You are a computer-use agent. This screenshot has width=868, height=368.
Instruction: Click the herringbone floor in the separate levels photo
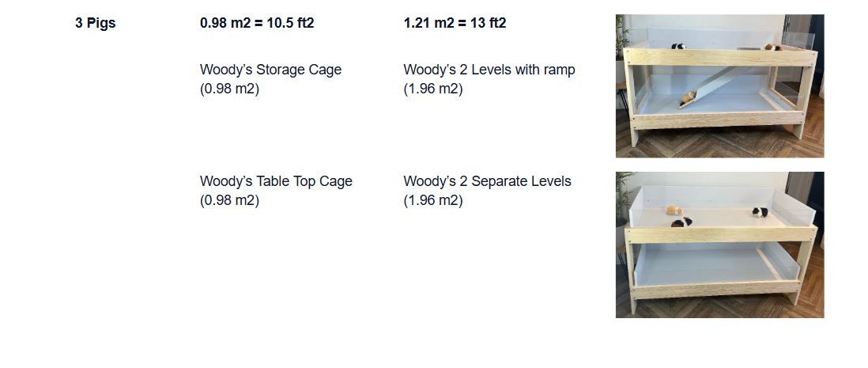coord(719,308)
